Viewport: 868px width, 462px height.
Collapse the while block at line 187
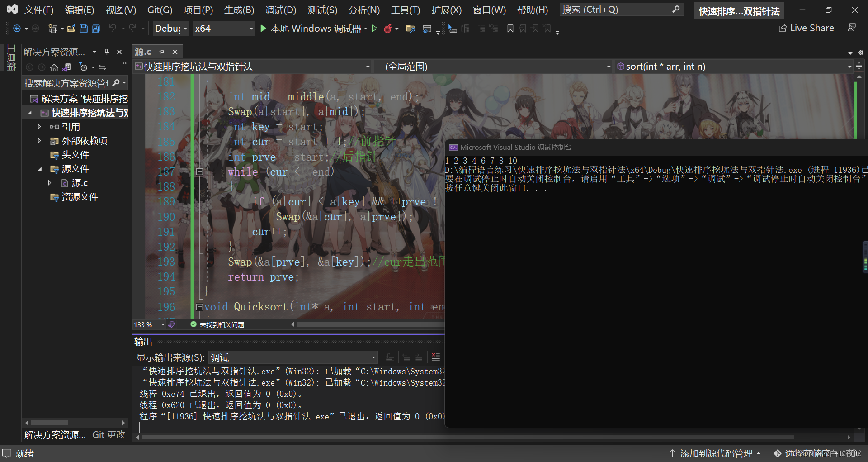199,172
